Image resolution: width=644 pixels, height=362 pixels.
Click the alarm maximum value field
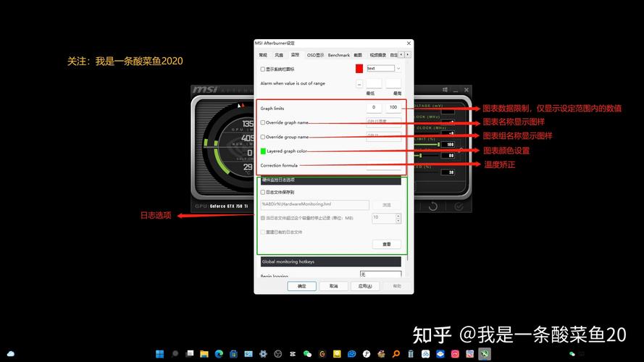tap(393, 84)
